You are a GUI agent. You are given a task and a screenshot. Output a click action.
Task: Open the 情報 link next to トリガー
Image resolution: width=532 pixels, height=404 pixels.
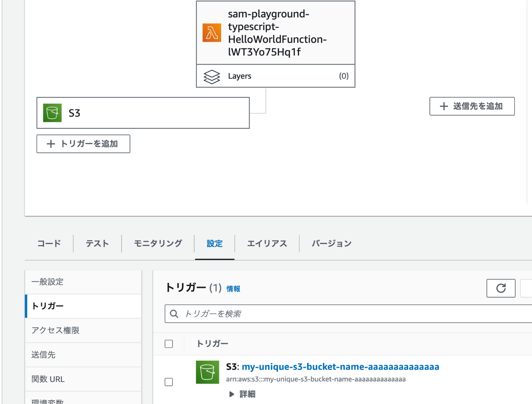click(233, 289)
